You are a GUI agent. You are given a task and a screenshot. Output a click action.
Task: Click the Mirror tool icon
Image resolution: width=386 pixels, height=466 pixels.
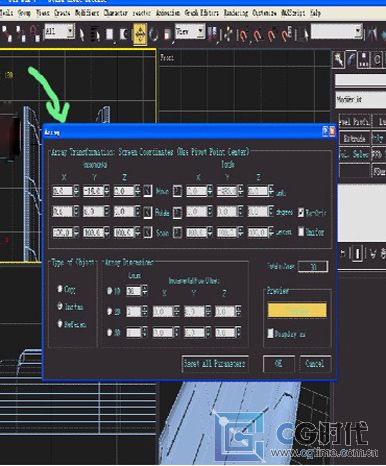(372, 35)
